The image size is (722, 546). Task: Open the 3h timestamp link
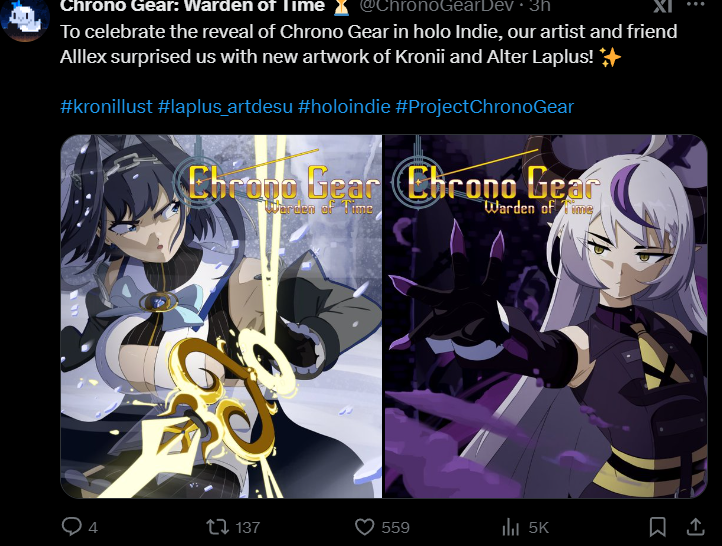tap(540, 6)
